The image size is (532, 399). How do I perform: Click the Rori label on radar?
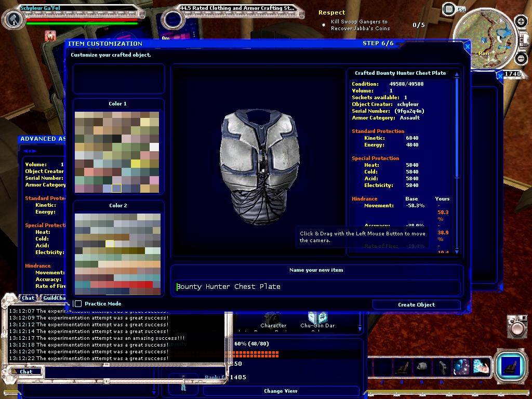[484, 54]
